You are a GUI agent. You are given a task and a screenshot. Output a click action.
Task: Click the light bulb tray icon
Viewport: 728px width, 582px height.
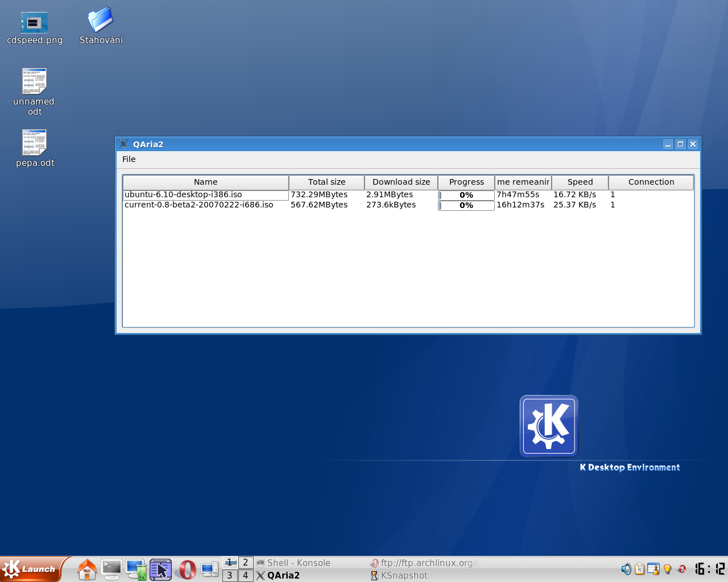pos(668,569)
